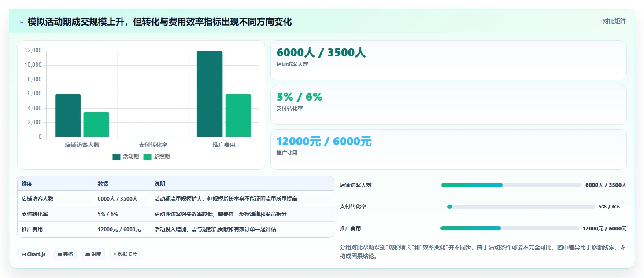Click the 12,000 y-axis tick label
Image resolution: width=644 pixels, height=278 pixels.
33,51
